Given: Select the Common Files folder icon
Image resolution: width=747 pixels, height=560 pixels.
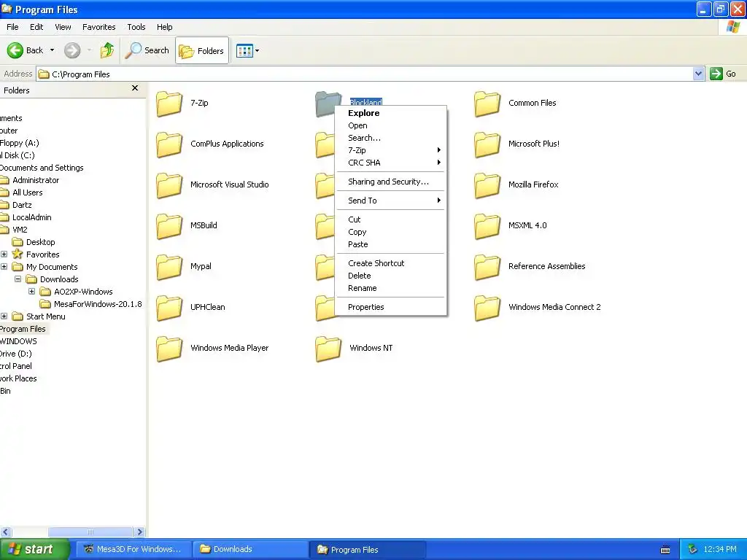Looking at the screenshot, I should click(487, 104).
